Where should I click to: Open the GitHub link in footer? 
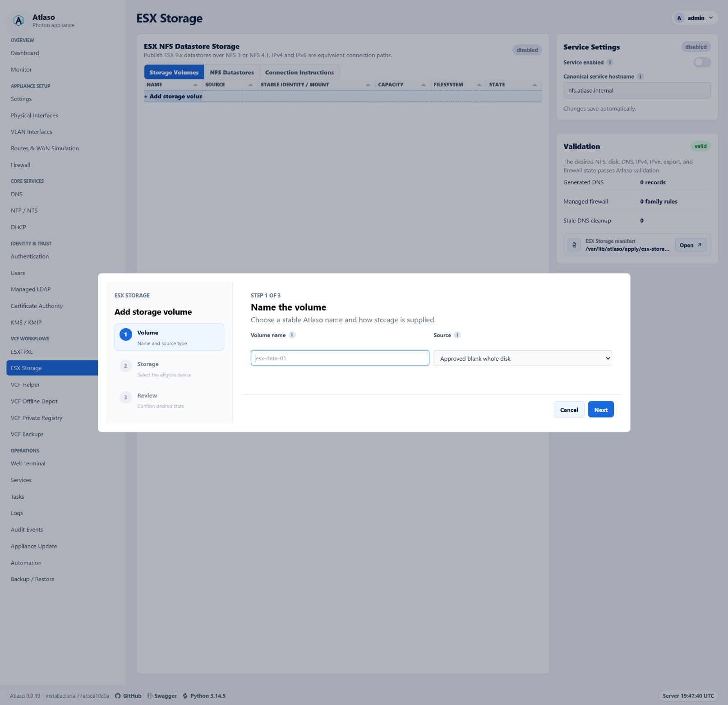pyautogui.click(x=128, y=696)
